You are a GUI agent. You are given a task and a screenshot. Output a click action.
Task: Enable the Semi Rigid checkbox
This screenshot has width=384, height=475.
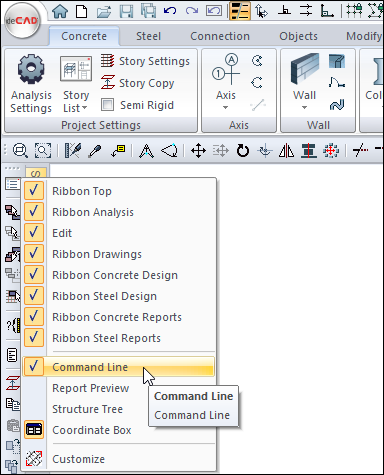(107, 105)
